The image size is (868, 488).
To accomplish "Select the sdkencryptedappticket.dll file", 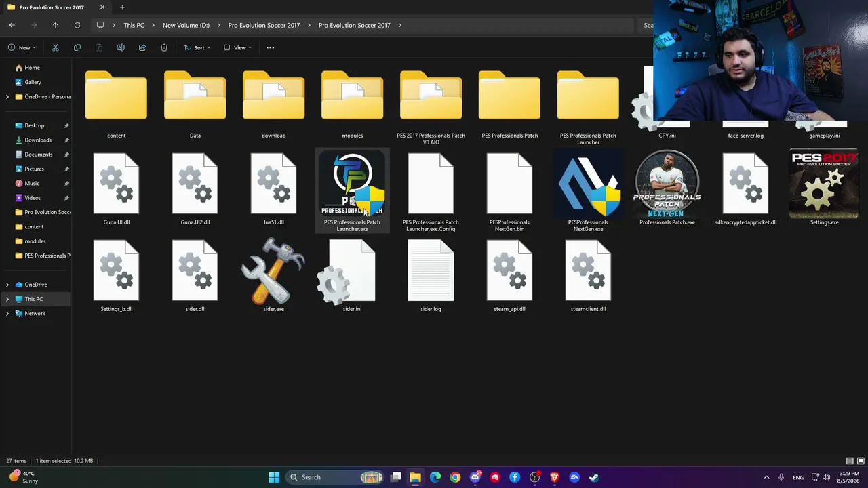I will click(x=745, y=188).
